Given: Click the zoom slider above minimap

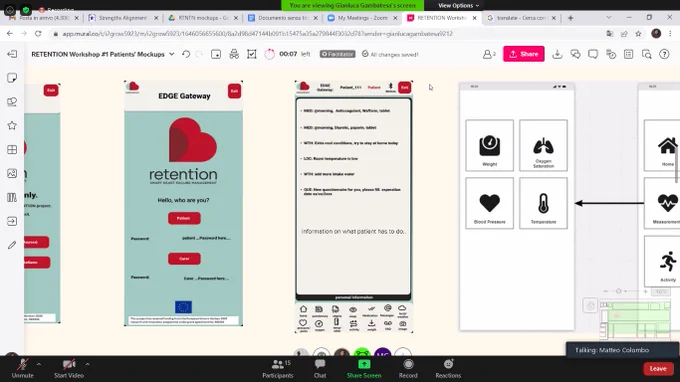Looking at the screenshot, I should [x=626, y=291].
